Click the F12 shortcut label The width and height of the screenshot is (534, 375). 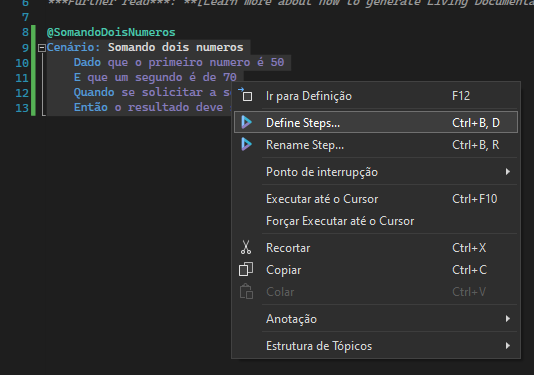tap(461, 96)
